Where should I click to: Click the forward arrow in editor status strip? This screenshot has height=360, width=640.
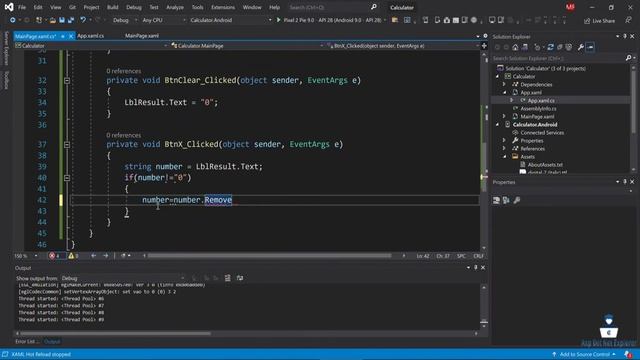(x=106, y=256)
